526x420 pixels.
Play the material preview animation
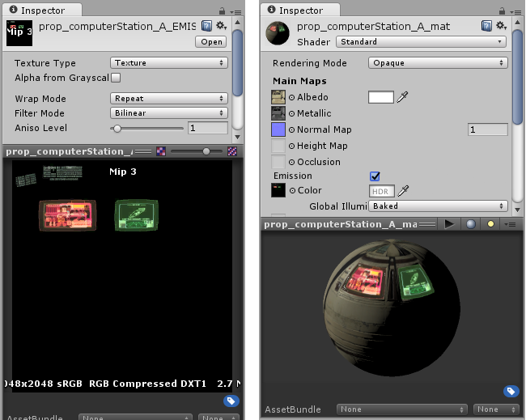pos(449,224)
